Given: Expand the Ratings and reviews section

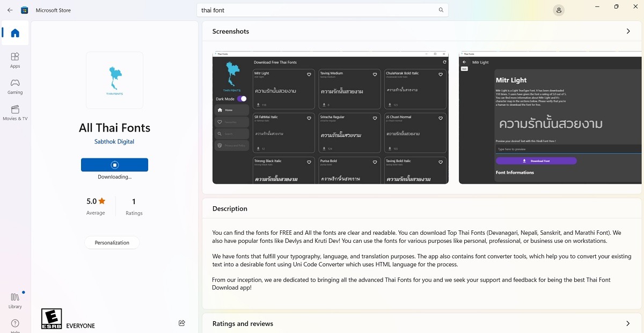Looking at the screenshot, I should point(628,323).
